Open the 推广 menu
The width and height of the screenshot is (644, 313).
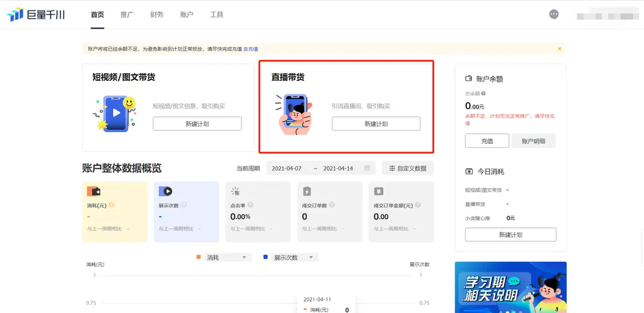[127, 14]
